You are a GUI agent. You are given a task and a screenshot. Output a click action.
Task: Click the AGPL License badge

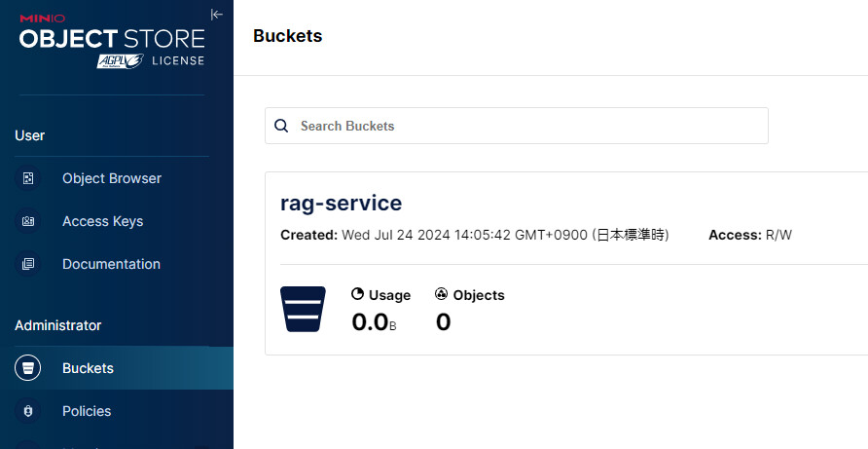pyautogui.click(x=151, y=61)
